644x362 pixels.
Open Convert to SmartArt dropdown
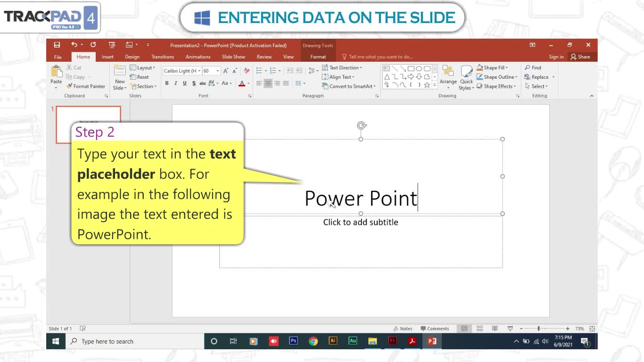[349, 86]
